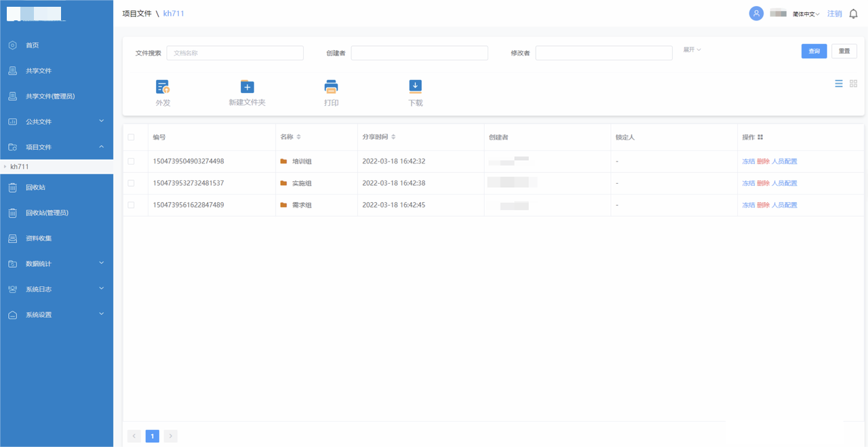Expand the 公共文件 menu chevron
Viewport: 868px width, 447px height.
click(102, 121)
